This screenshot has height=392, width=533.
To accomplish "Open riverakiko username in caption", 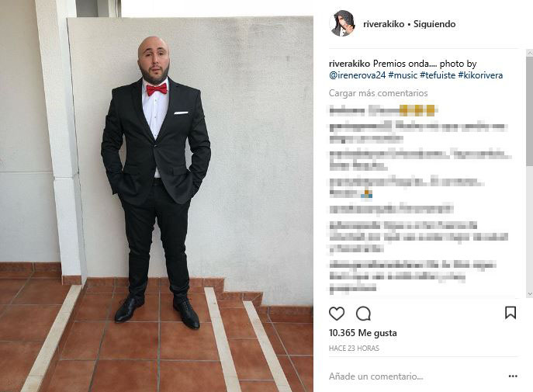I will (349, 64).
